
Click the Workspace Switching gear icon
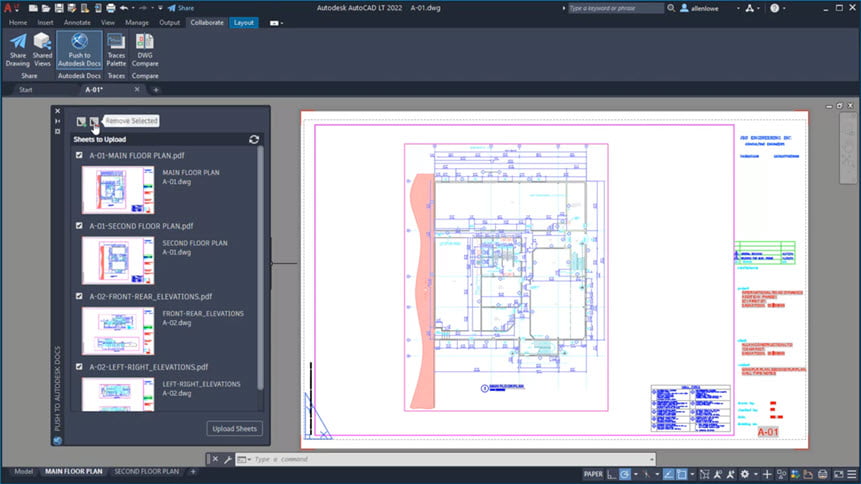745,474
